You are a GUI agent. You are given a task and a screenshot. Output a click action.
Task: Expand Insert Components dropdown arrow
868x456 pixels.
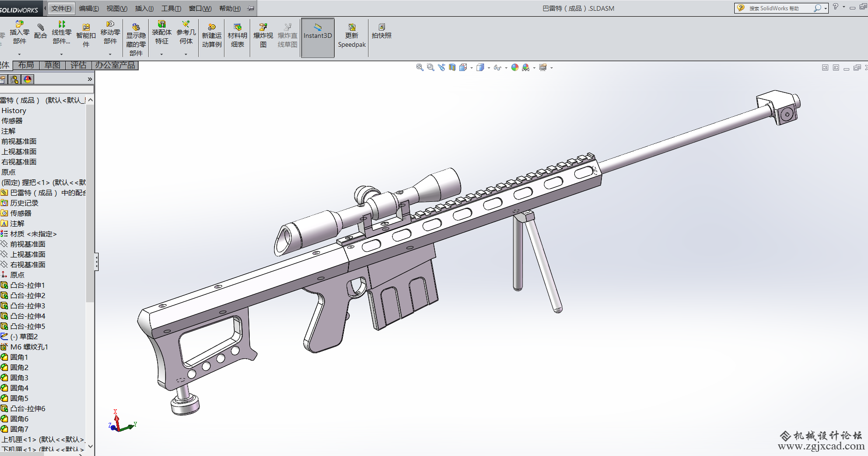coord(19,54)
